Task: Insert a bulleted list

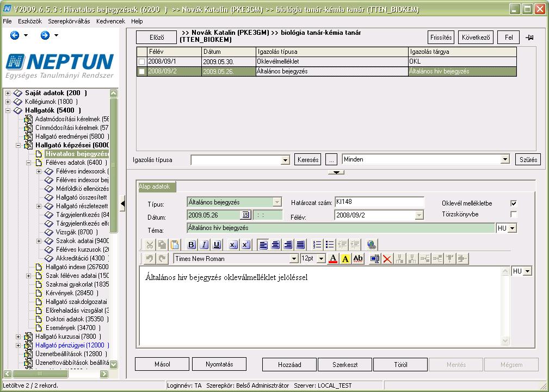Action: pyautogui.click(x=330, y=245)
